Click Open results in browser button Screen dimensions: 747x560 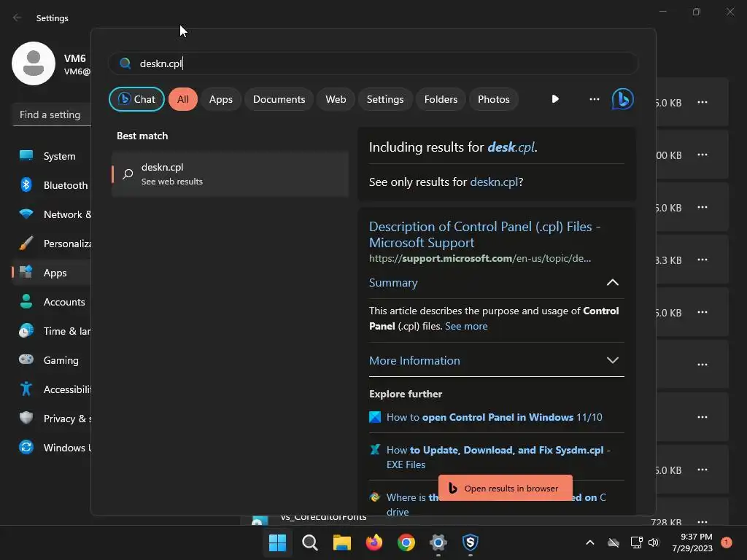(x=505, y=488)
